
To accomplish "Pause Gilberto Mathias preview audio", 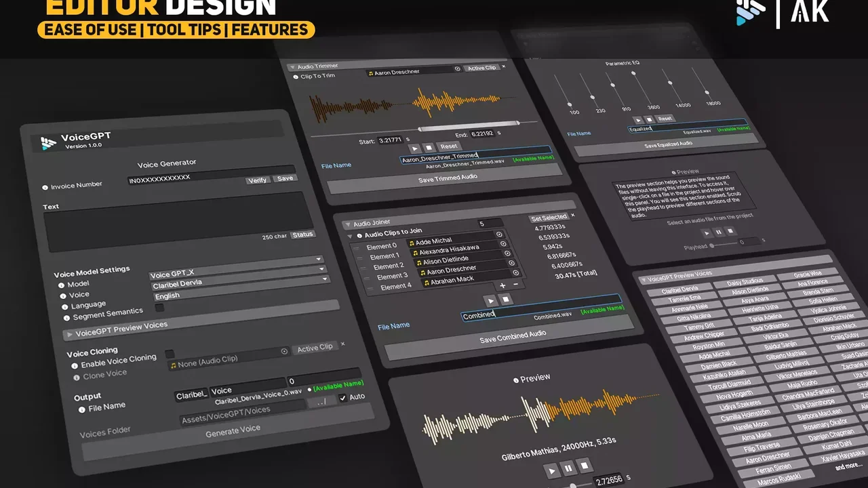I will [x=569, y=468].
